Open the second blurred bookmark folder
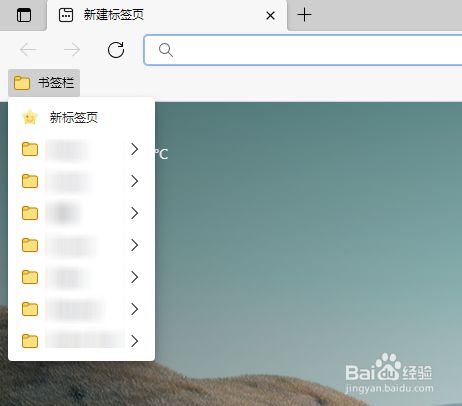 point(81,181)
